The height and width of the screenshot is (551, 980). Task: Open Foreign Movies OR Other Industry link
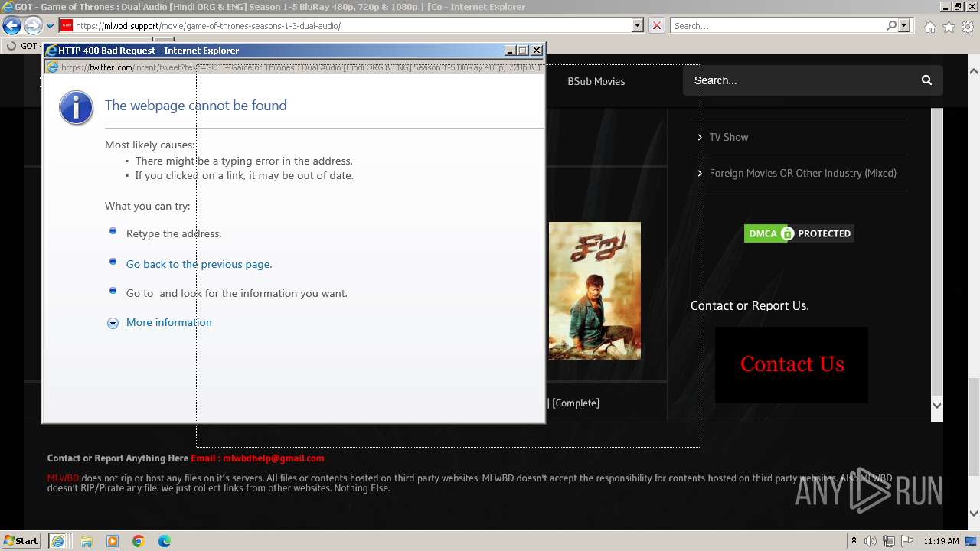click(802, 173)
